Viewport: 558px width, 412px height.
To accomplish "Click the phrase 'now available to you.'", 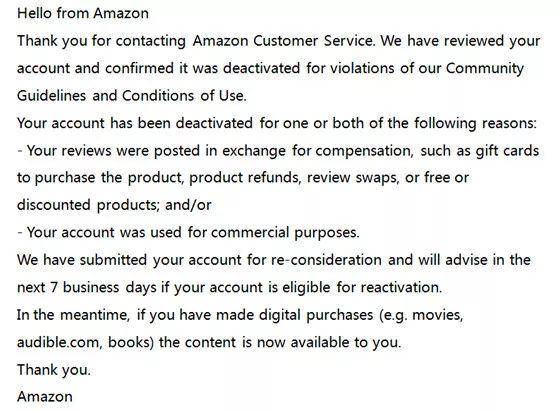I will (329, 342).
